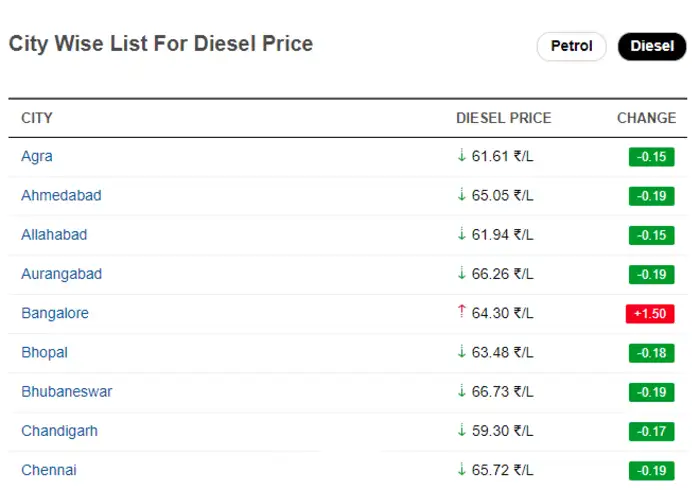Switch to the Petrol price list
Screen dimensions: 700x490
point(572,46)
